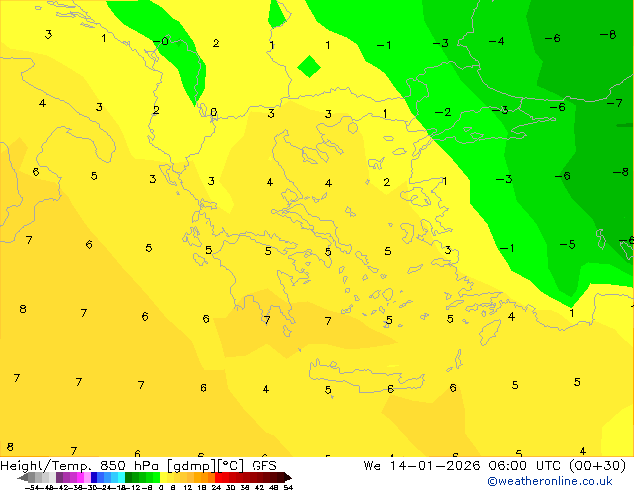Click the gray left arrow end of the legend

pyautogui.click(x=23, y=477)
